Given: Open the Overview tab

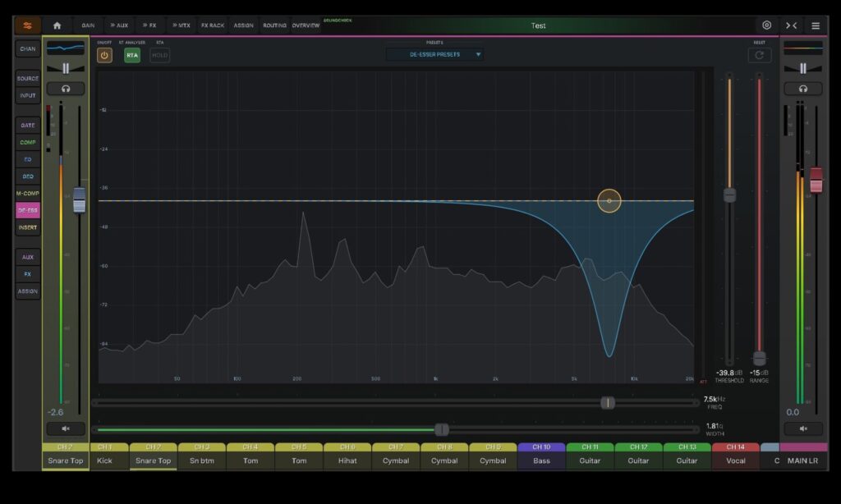Looking at the screenshot, I should (306, 25).
